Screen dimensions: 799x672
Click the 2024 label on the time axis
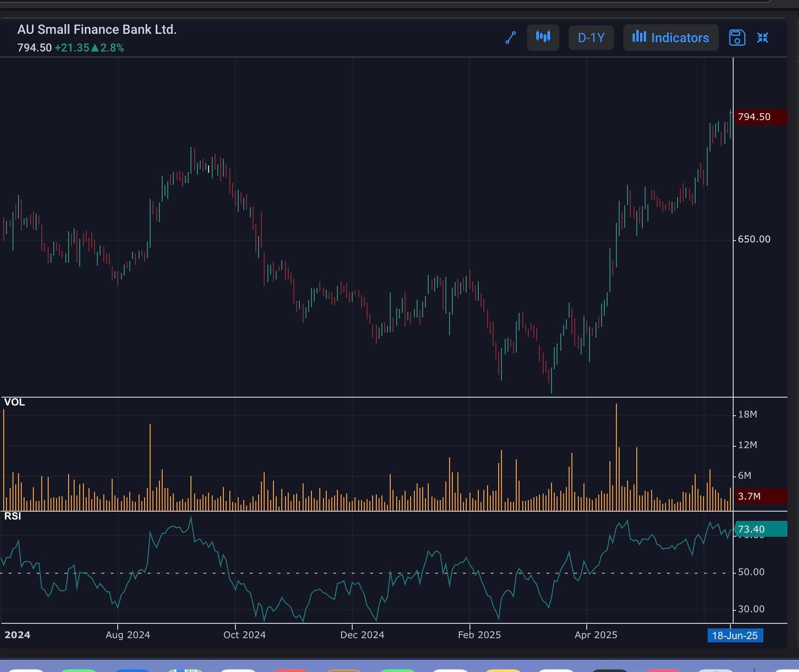pyautogui.click(x=17, y=635)
